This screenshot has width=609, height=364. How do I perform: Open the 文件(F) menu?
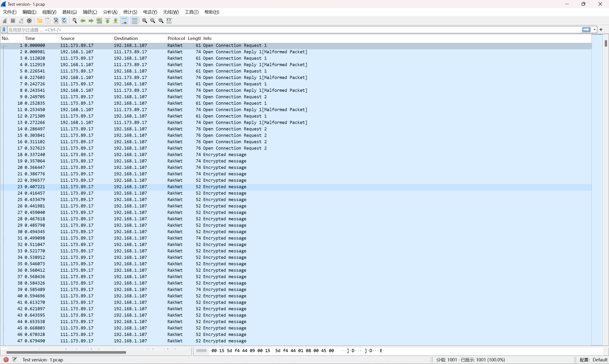coord(10,12)
